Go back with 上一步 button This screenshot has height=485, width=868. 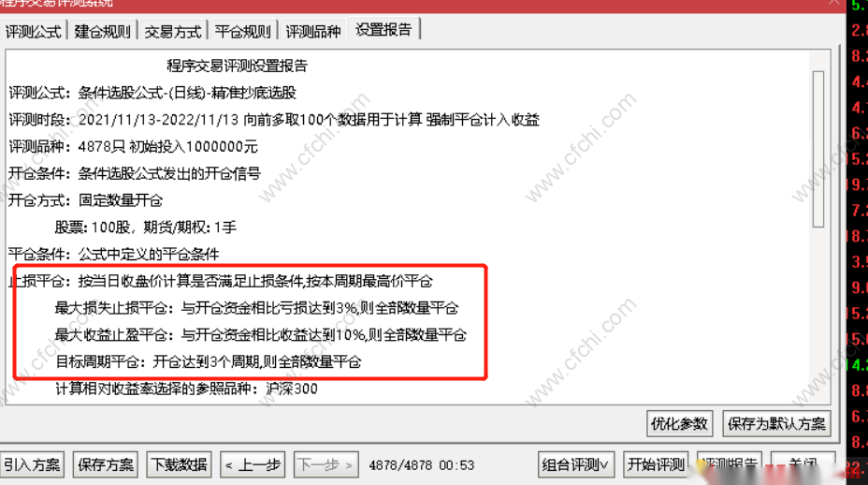pos(253,464)
